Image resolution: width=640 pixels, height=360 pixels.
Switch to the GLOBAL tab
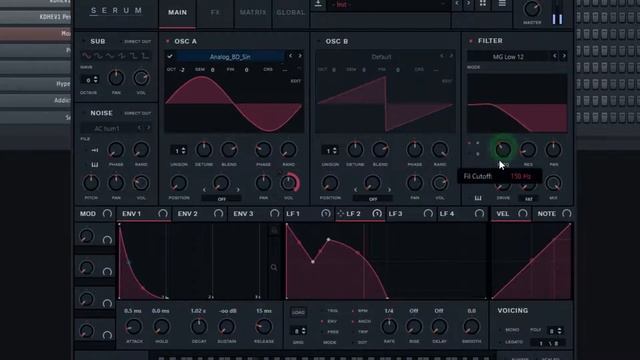click(x=291, y=12)
